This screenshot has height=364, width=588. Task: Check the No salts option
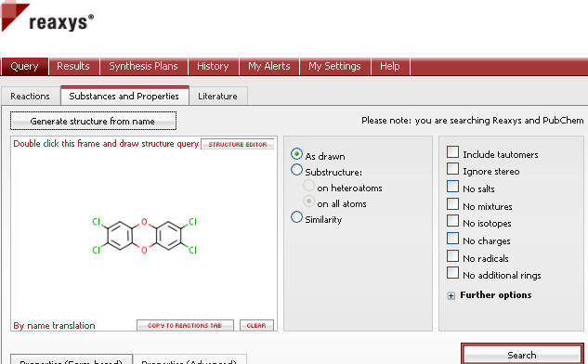(452, 187)
